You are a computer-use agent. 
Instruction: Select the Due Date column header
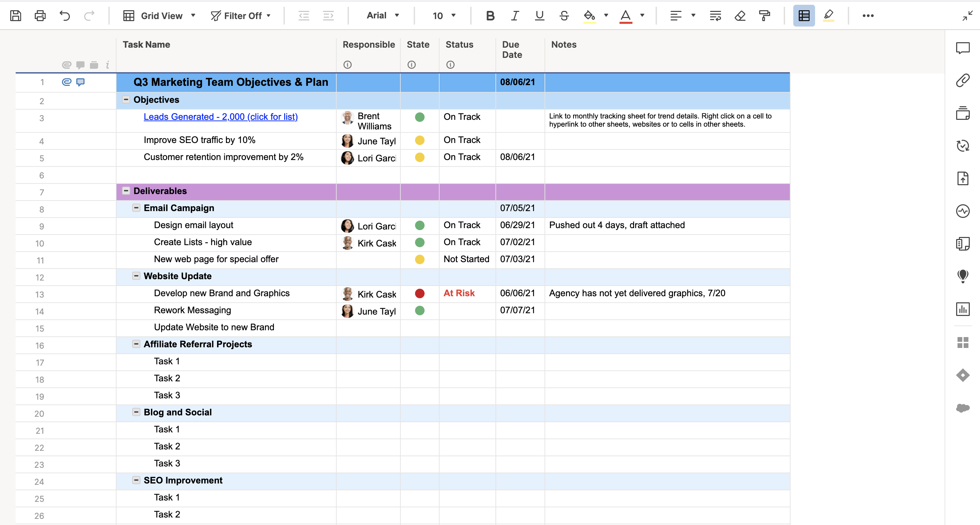pyautogui.click(x=520, y=55)
